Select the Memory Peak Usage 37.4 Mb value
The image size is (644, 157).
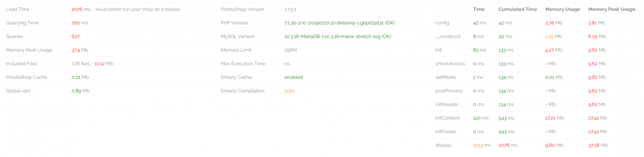point(80,50)
